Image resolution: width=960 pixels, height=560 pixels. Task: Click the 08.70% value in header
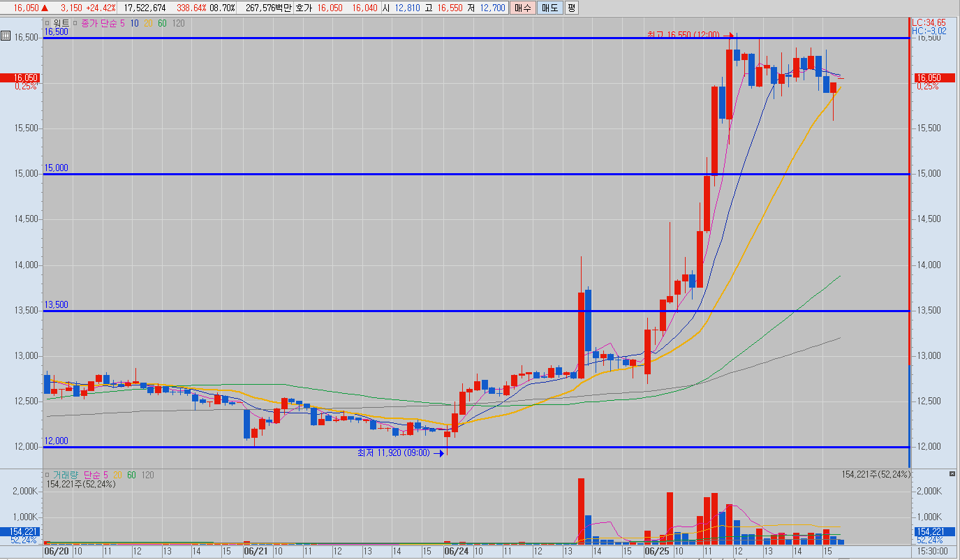pyautogui.click(x=222, y=8)
